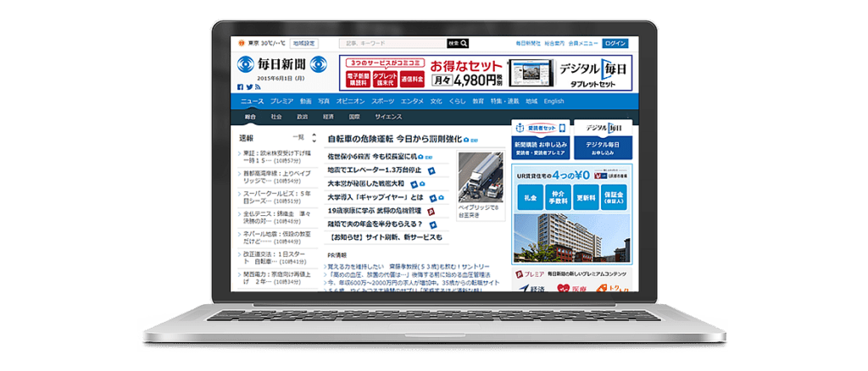Open headline 自転車の危険運転 今日から罰則強化
868x371 pixels.
(x=395, y=139)
